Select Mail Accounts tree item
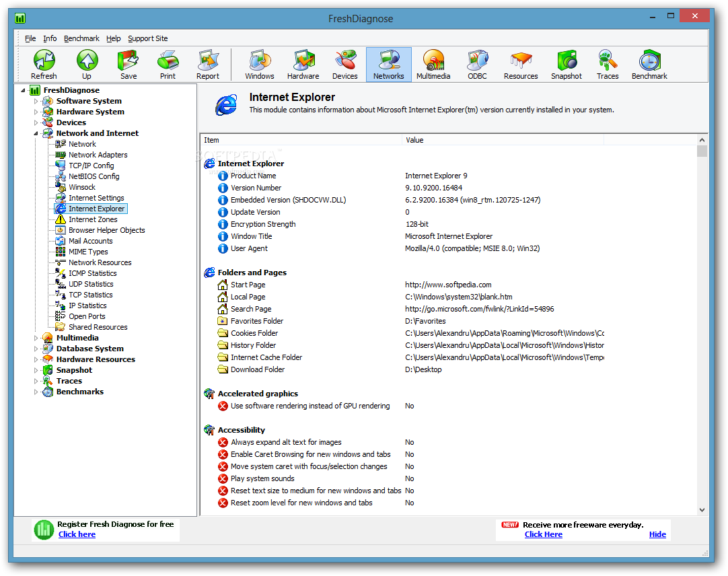The width and height of the screenshot is (728, 576). 91,241
